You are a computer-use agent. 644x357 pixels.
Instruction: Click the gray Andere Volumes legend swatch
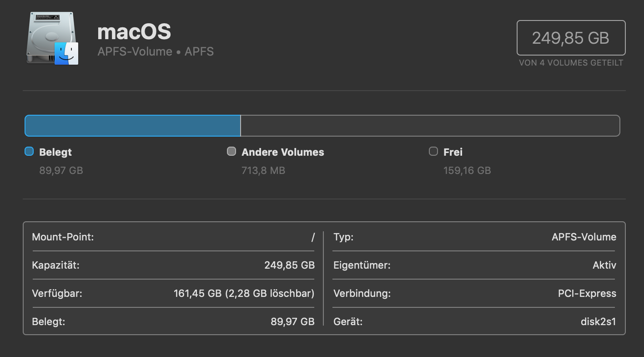tap(231, 152)
